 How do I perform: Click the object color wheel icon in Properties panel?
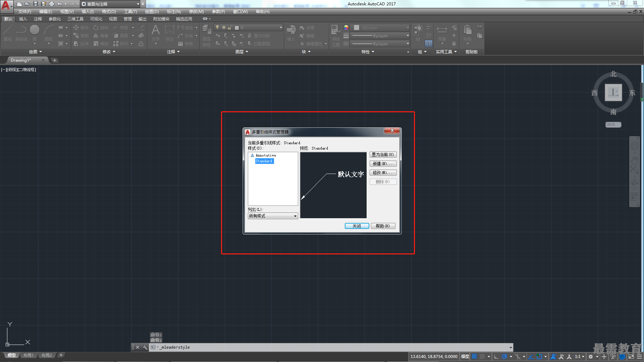tap(346, 27)
